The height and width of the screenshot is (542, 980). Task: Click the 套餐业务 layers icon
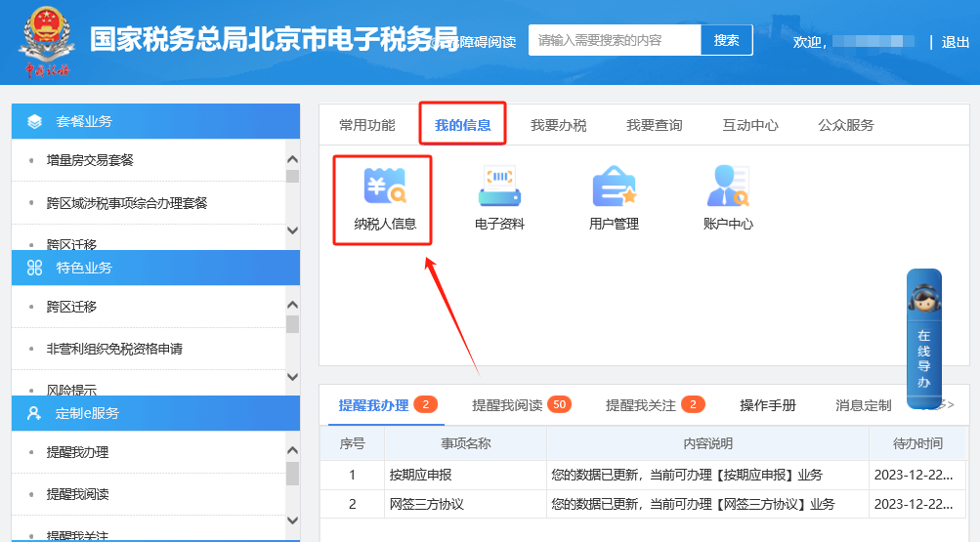click(x=34, y=122)
